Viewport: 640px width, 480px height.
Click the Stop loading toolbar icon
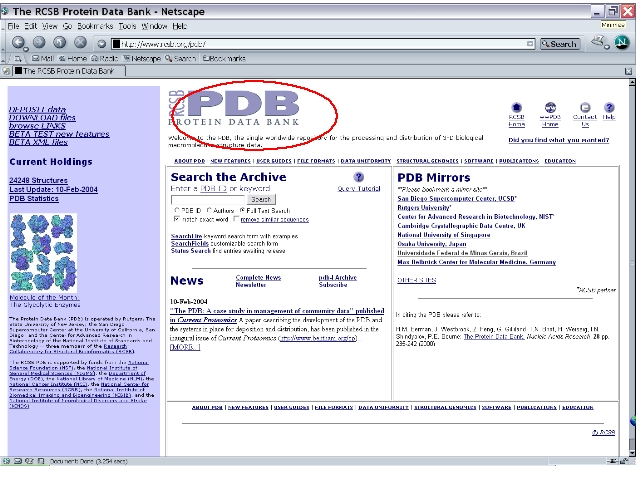pos(81,43)
